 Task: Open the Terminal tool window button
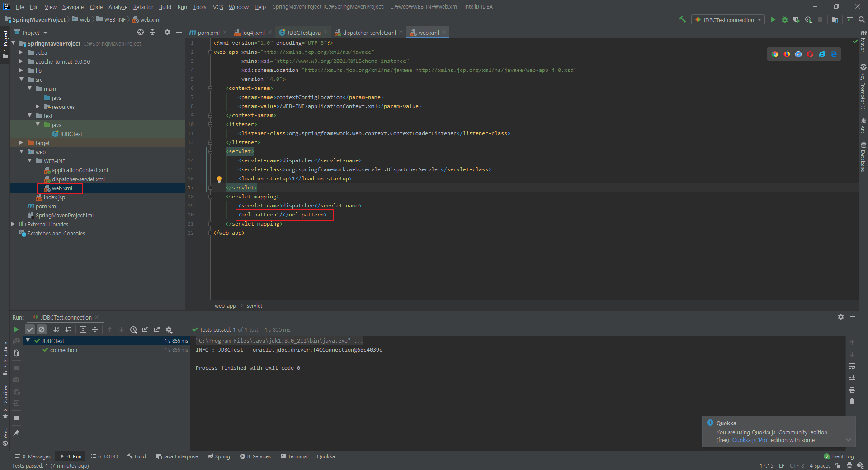tap(294, 456)
